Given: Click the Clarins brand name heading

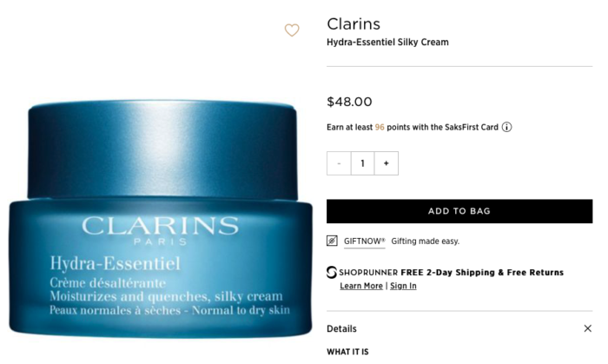Looking at the screenshot, I should [354, 24].
